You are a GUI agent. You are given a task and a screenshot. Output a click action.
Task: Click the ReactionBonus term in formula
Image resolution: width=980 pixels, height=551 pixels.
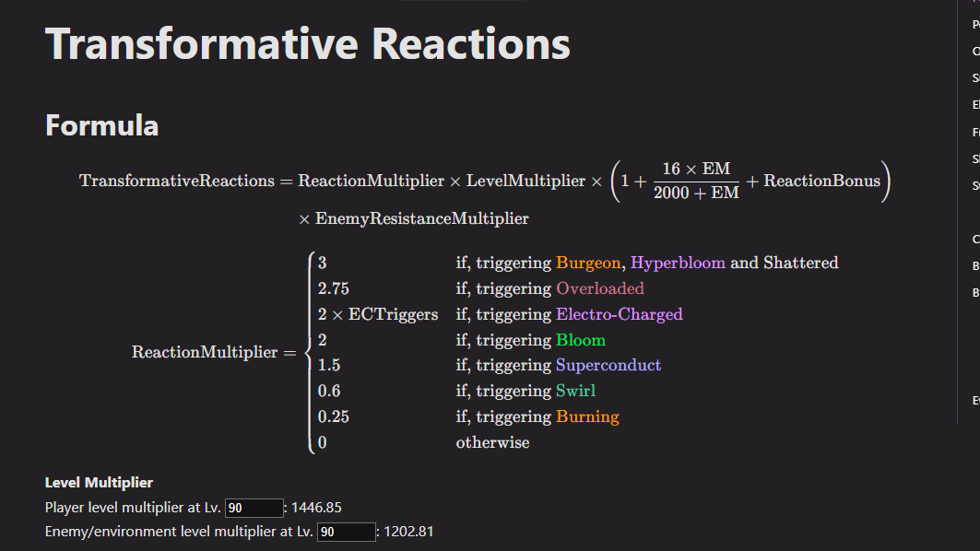(821, 182)
